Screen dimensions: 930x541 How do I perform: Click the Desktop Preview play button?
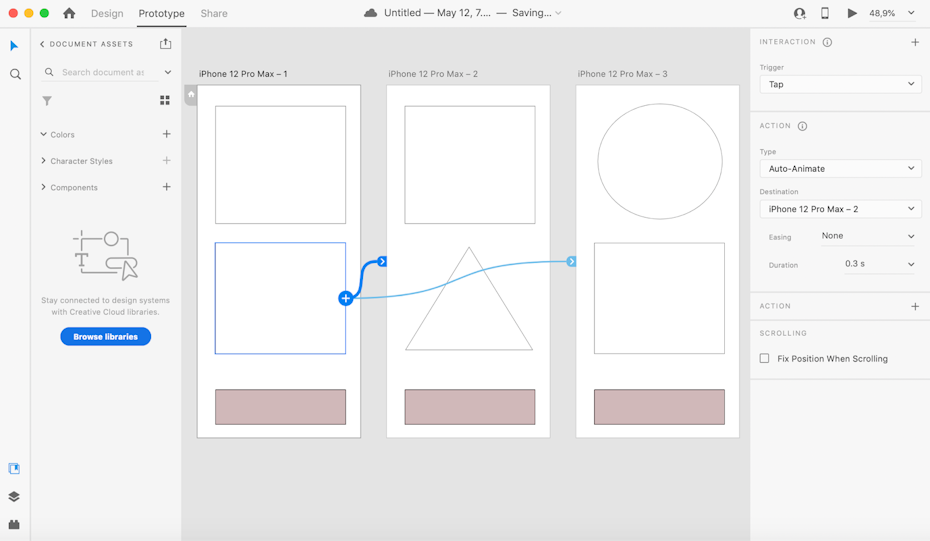click(852, 13)
